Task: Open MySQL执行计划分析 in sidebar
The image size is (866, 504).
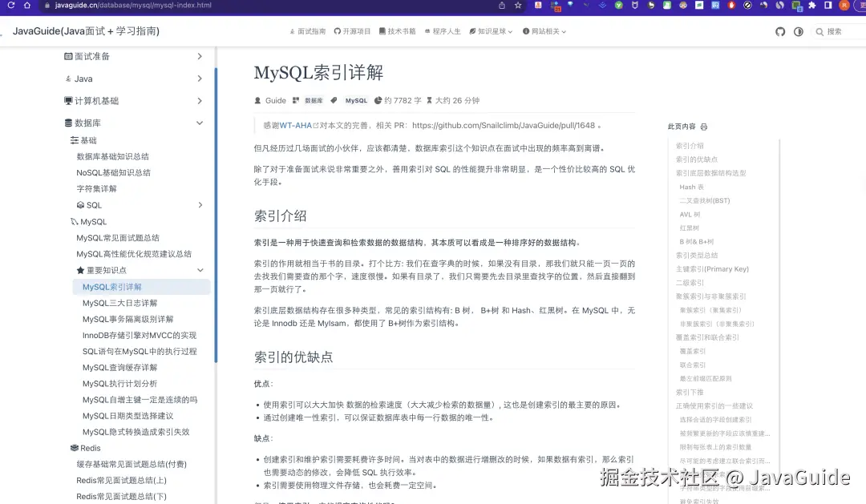Action: pyautogui.click(x=119, y=383)
